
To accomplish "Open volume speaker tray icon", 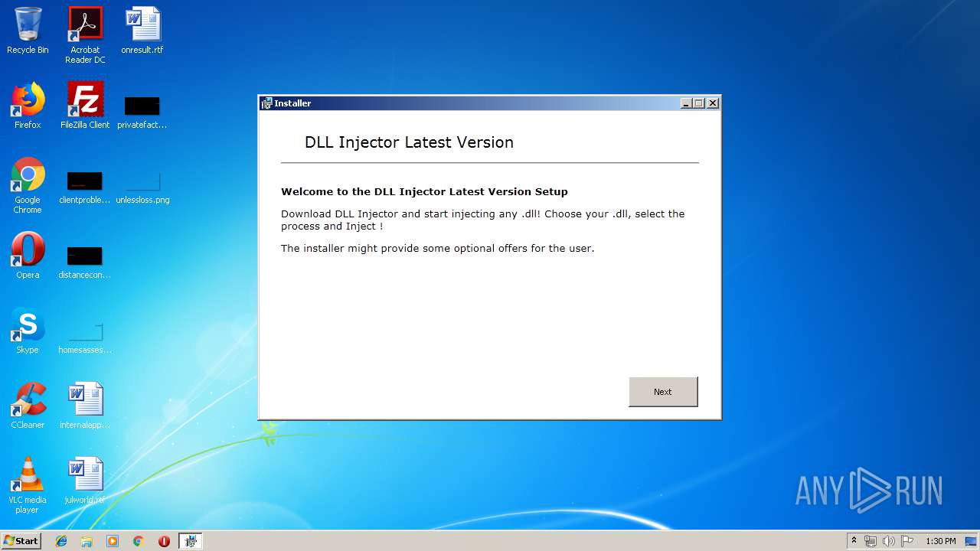I will pyautogui.click(x=888, y=541).
